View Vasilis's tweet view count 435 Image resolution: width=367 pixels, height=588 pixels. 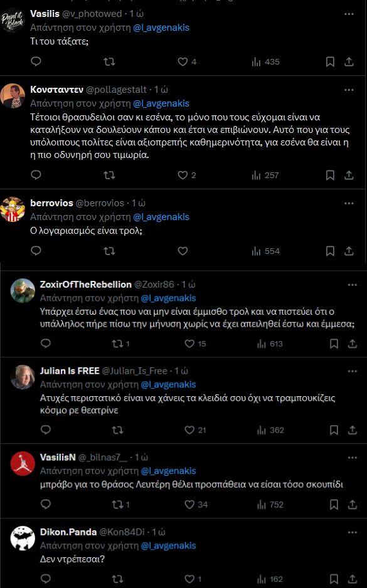(x=265, y=62)
